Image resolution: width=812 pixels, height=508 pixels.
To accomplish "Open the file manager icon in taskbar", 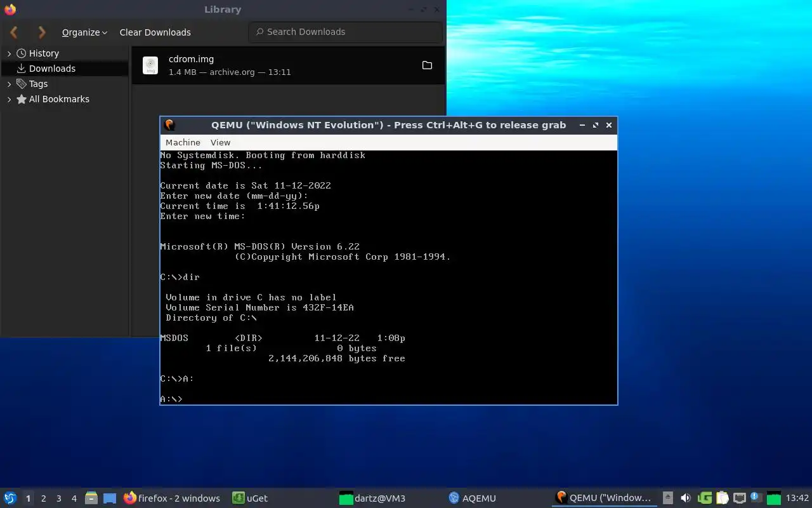I will tap(91, 498).
